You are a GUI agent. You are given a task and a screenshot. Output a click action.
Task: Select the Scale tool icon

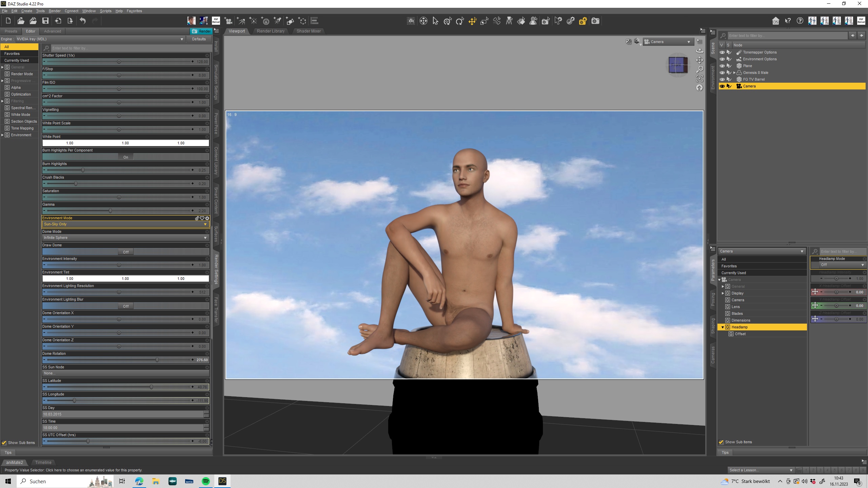pyautogui.click(x=484, y=21)
